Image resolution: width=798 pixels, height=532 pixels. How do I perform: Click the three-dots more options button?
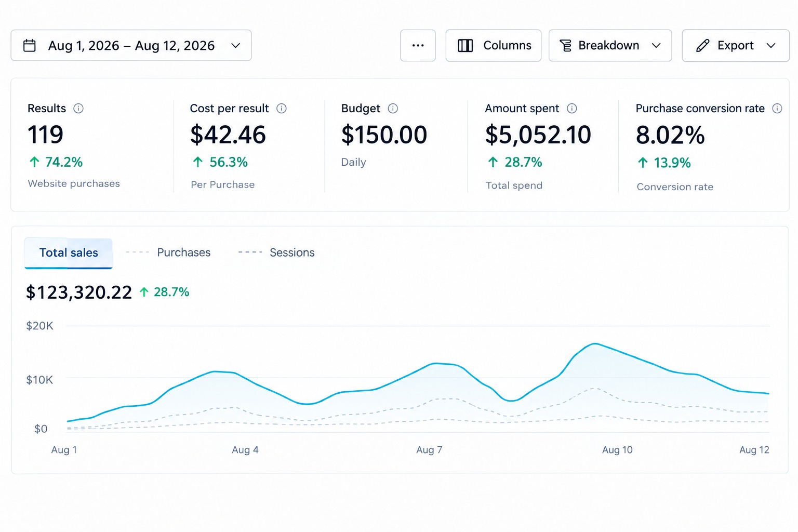point(418,46)
